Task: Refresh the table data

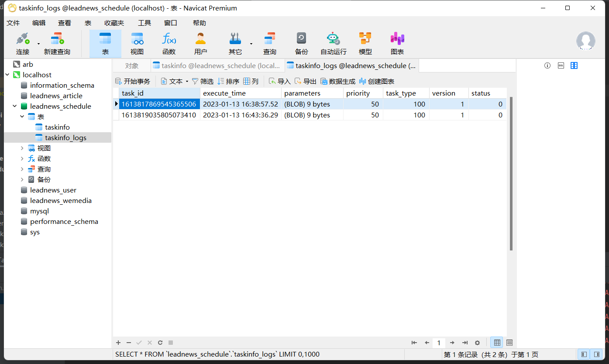Action: (x=160, y=343)
